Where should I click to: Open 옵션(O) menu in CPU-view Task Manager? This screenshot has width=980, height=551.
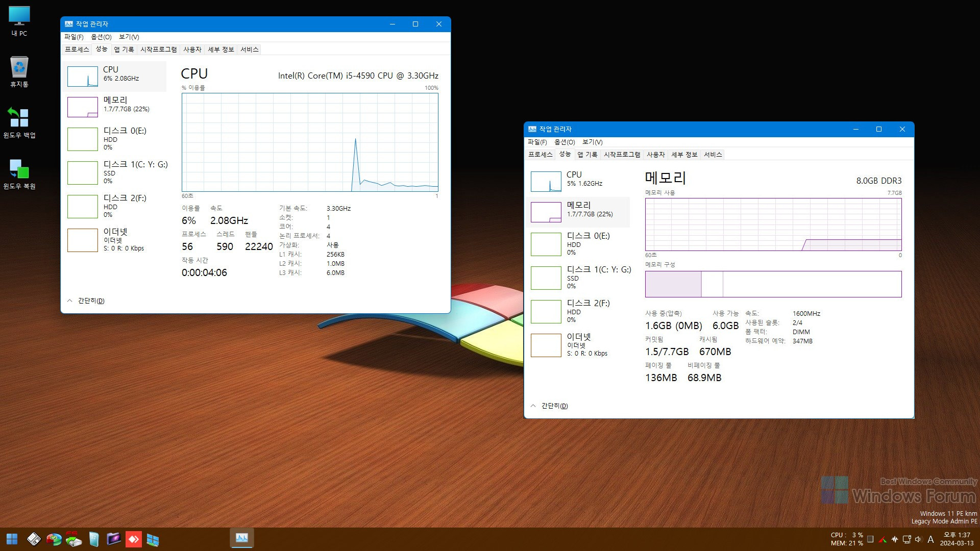(x=101, y=37)
